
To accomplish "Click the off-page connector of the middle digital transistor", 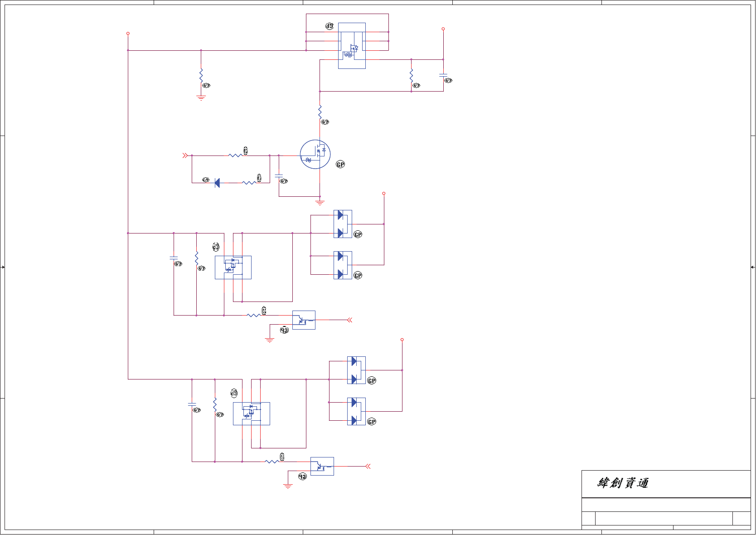I will (349, 320).
